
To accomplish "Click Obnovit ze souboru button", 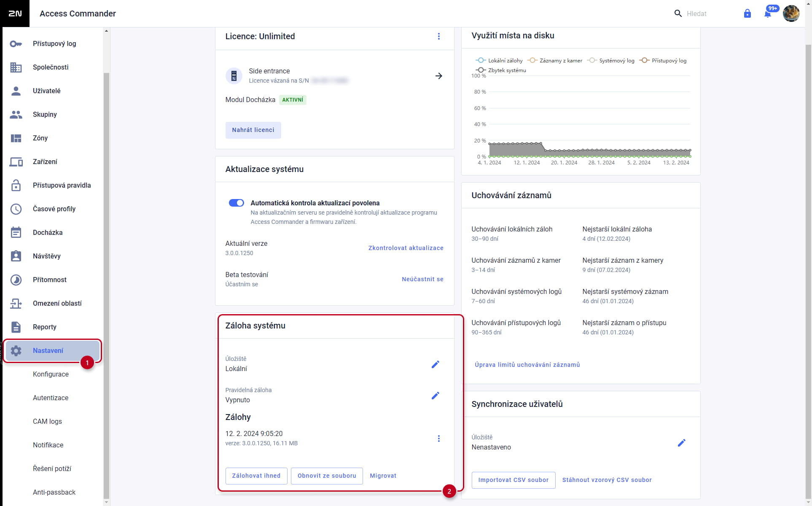I will pos(327,476).
